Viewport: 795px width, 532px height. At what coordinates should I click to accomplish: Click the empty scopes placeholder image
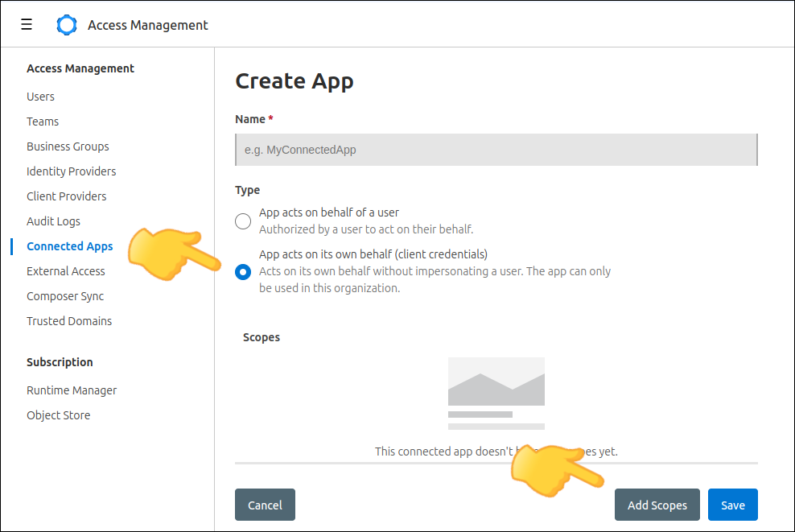click(496, 393)
